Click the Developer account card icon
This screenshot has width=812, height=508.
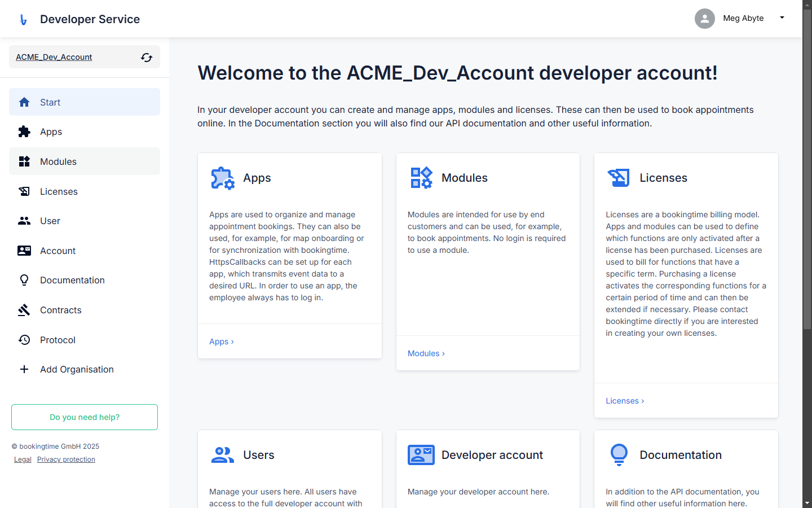pos(421,455)
